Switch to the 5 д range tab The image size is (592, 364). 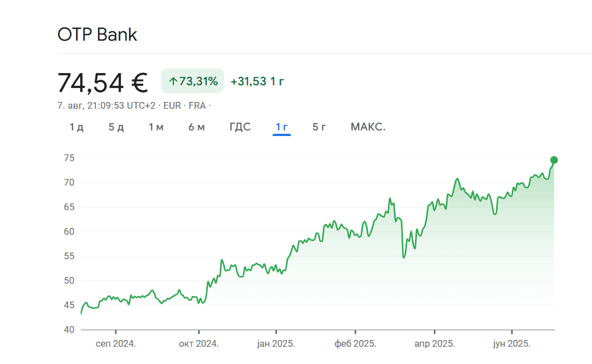click(x=116, y=127)
